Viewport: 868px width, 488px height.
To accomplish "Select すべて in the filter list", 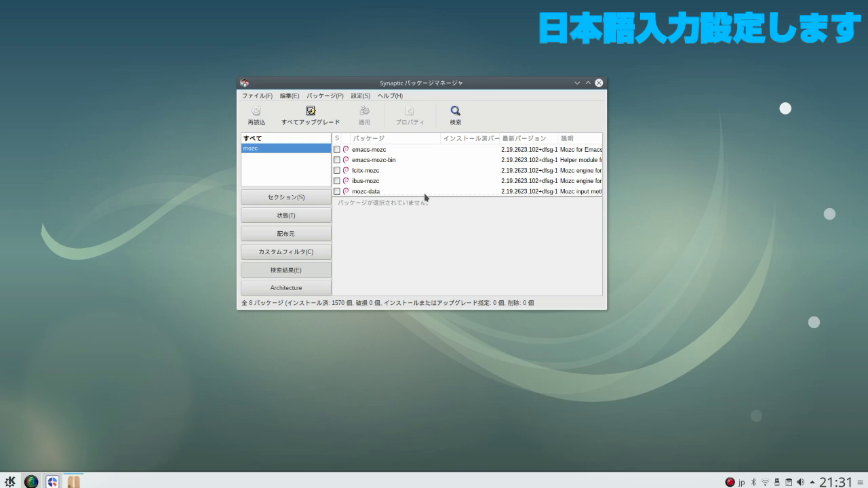I will [286, 138].
